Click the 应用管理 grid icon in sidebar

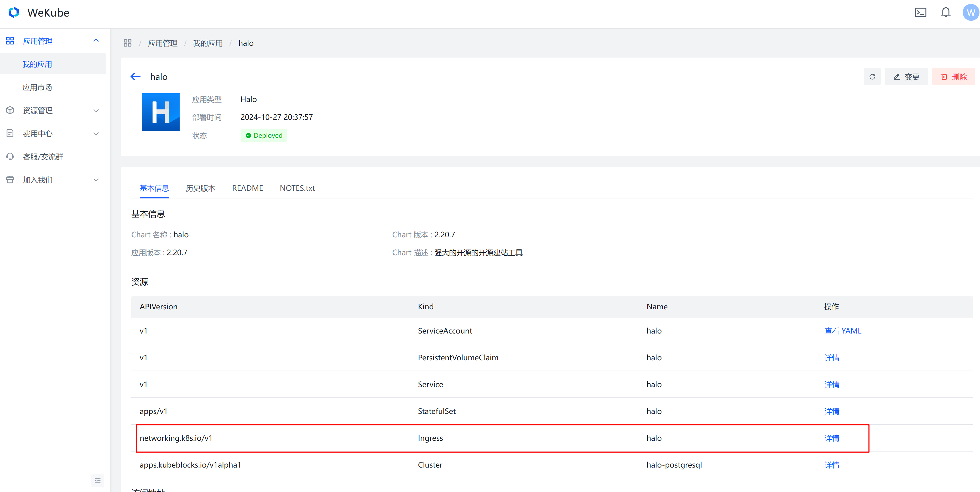[10, 41]
